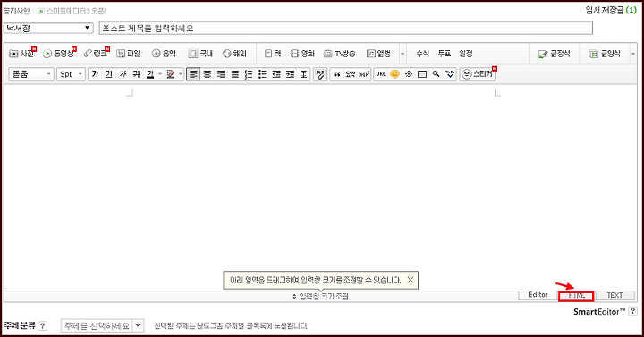Open the 국내 domestic map tool
Screen dimensions: 644x337
[x=200, y=54]
